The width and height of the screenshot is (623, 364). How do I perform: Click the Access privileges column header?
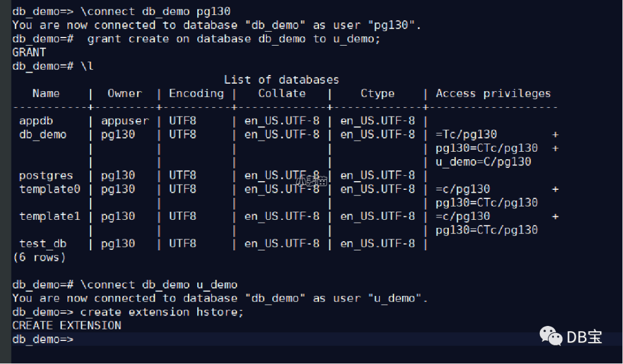tap(493, 93)
